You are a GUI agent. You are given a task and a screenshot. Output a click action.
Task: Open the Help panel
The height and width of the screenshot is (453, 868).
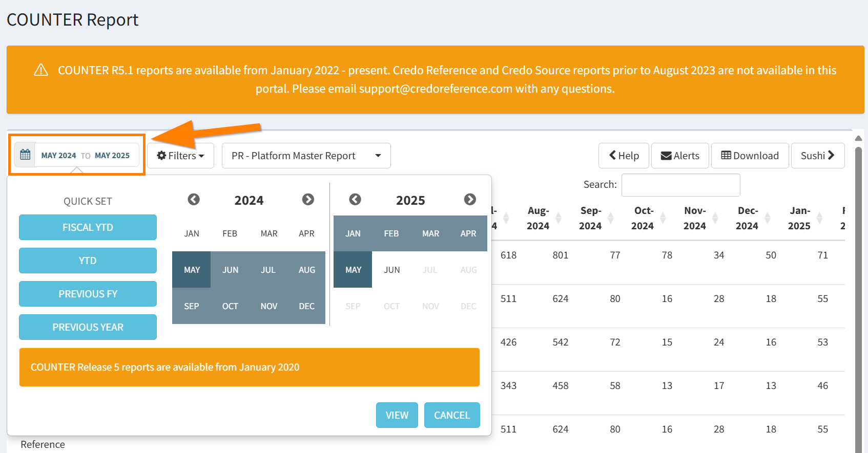click(624, 156)
